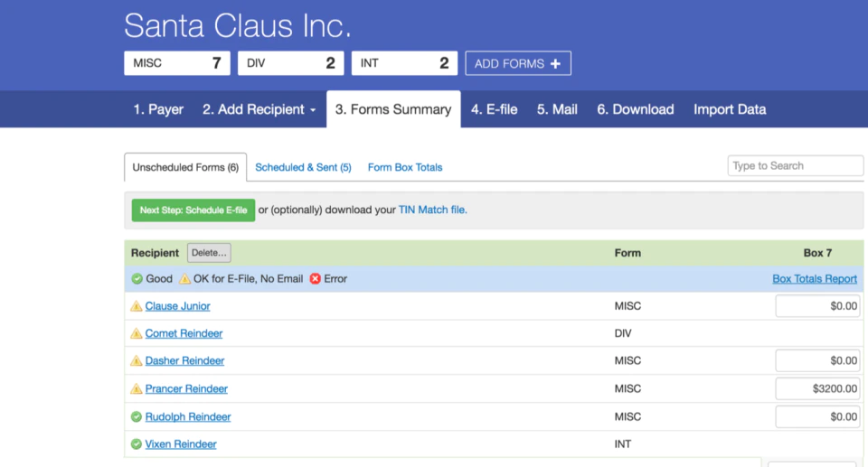Expand the Add Recipient dropdown
Screen dimensions: 868x467
click(259, 109)
